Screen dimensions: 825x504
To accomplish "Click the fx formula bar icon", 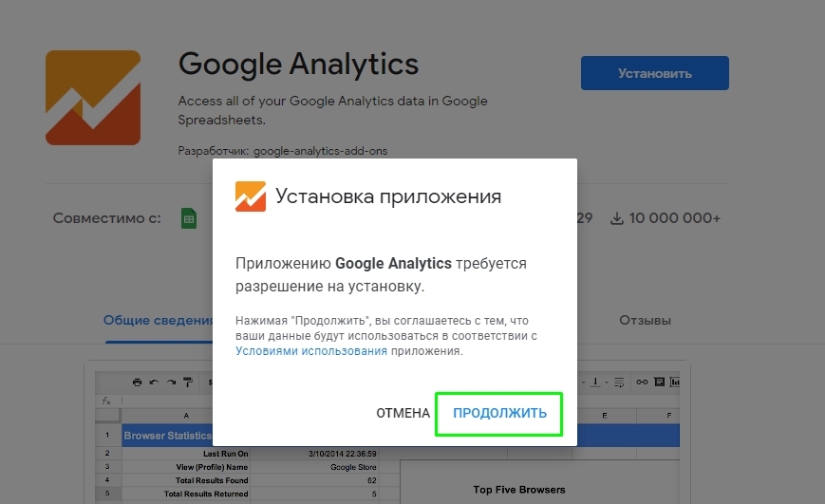I will coord(106,401).
